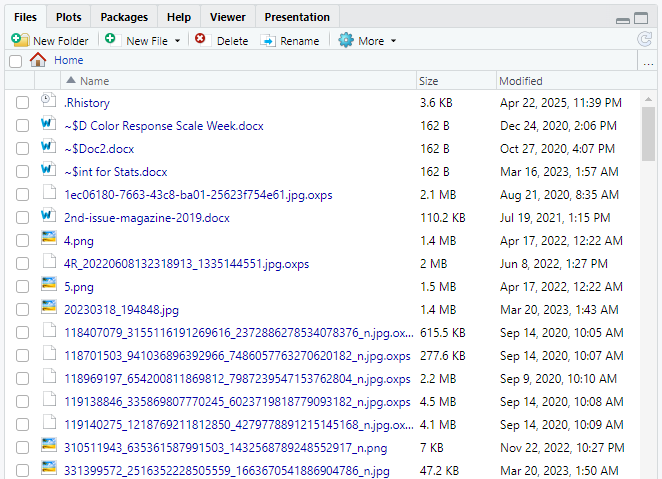Toggle sort order via Name column header
Image resolution: width=662 pixels, height=479 pixels.
[x=238, y=81]
